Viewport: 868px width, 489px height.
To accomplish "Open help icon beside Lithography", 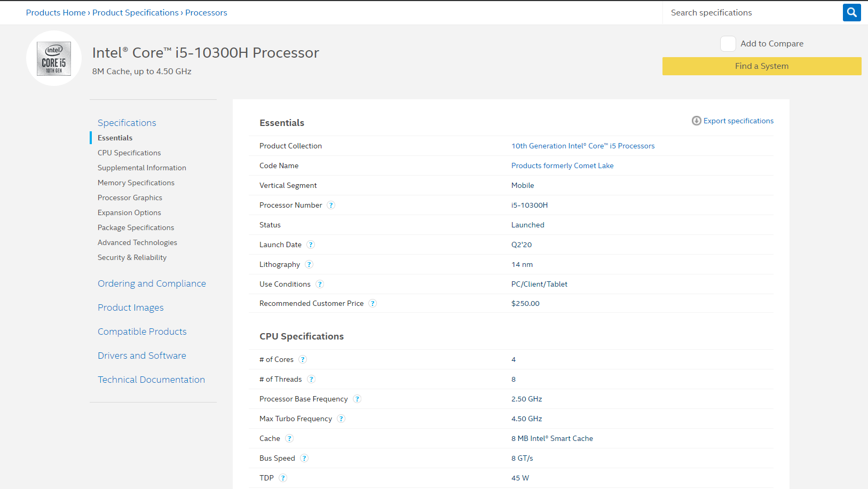I will click(309, 264).
